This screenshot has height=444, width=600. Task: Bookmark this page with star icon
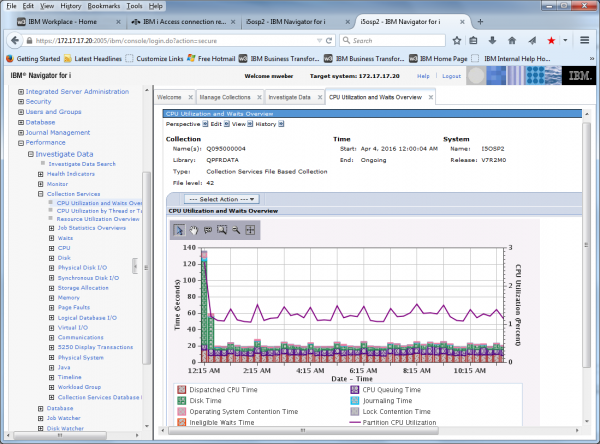click(457, 41)
